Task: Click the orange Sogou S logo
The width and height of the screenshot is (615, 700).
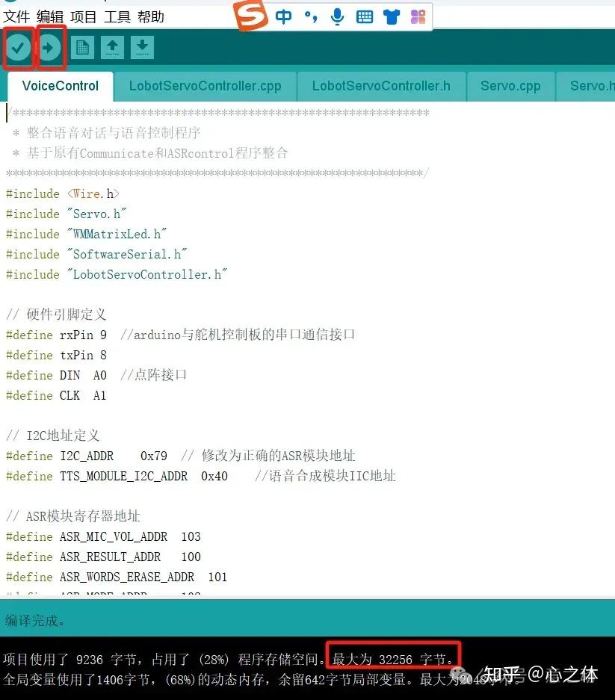Action: tap(250, 16)
